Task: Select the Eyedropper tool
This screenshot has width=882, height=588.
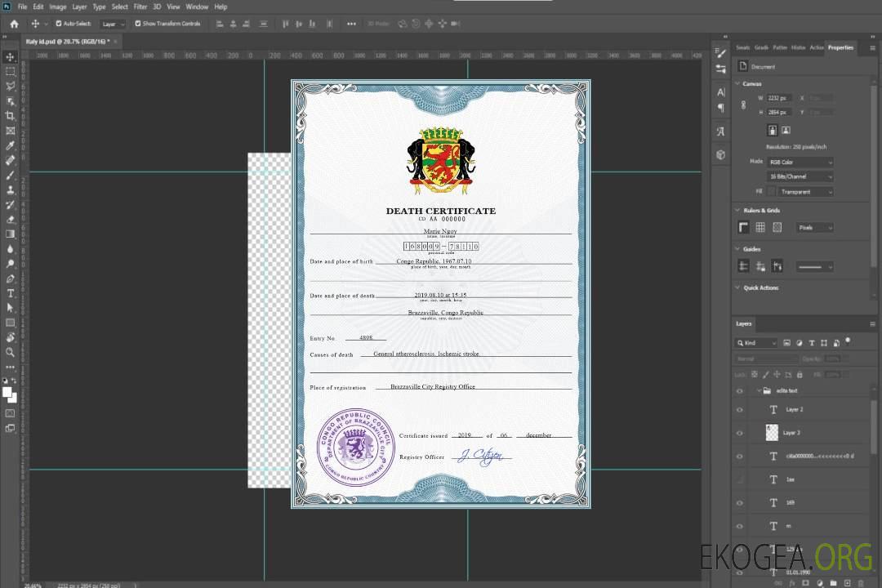Action: coord(10,145)
